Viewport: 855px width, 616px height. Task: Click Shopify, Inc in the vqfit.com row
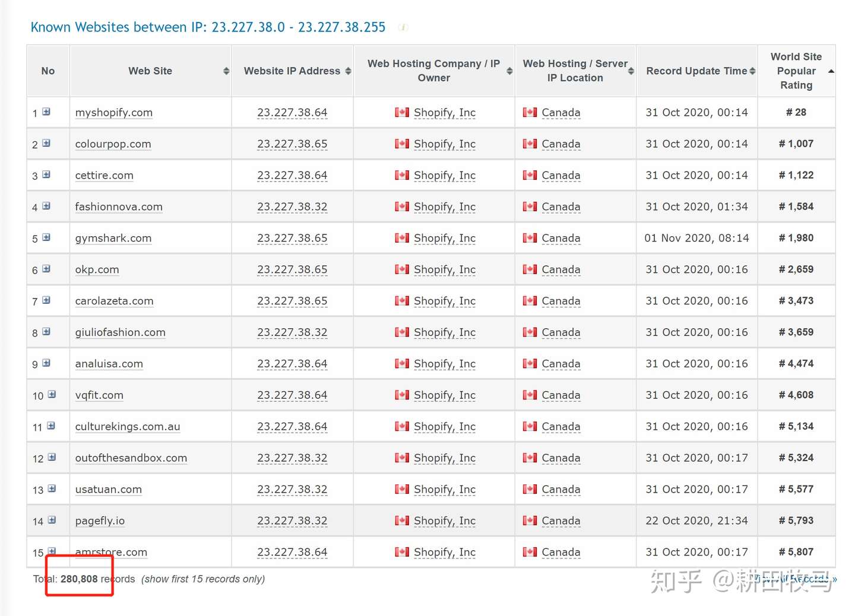tap(445, 396)
